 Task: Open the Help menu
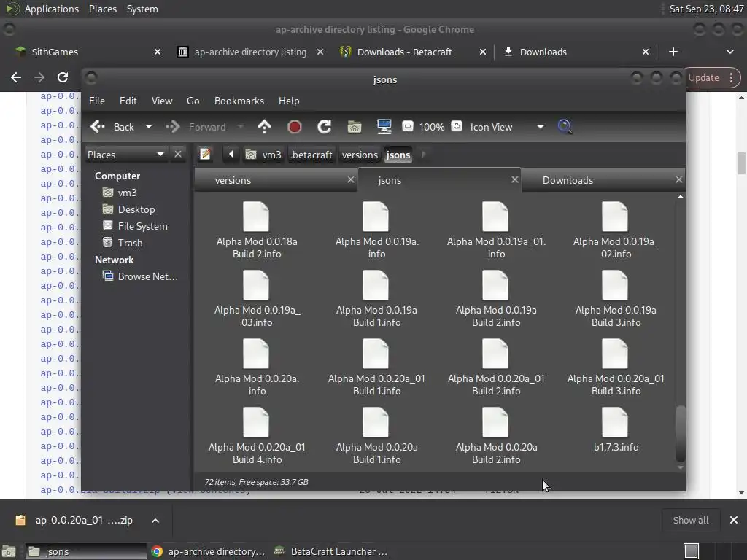point(289,101)
